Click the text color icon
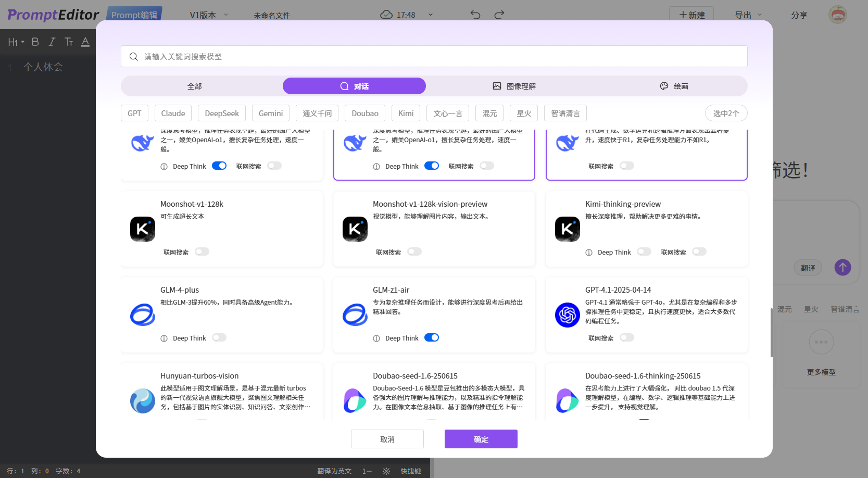Image resolution: width=868 pixels, height=478 pixels. pos(85,42)
